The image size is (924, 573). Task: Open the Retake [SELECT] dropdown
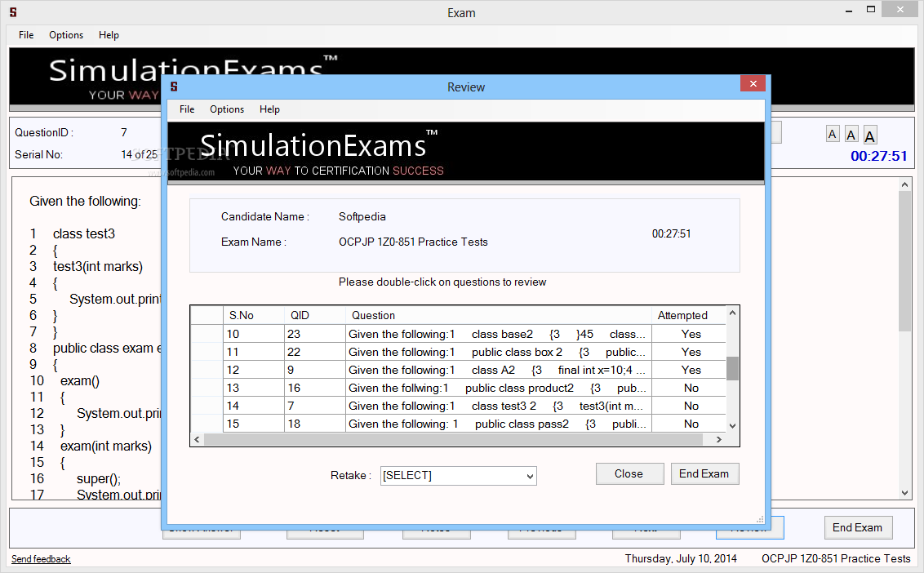click(459, 476)
